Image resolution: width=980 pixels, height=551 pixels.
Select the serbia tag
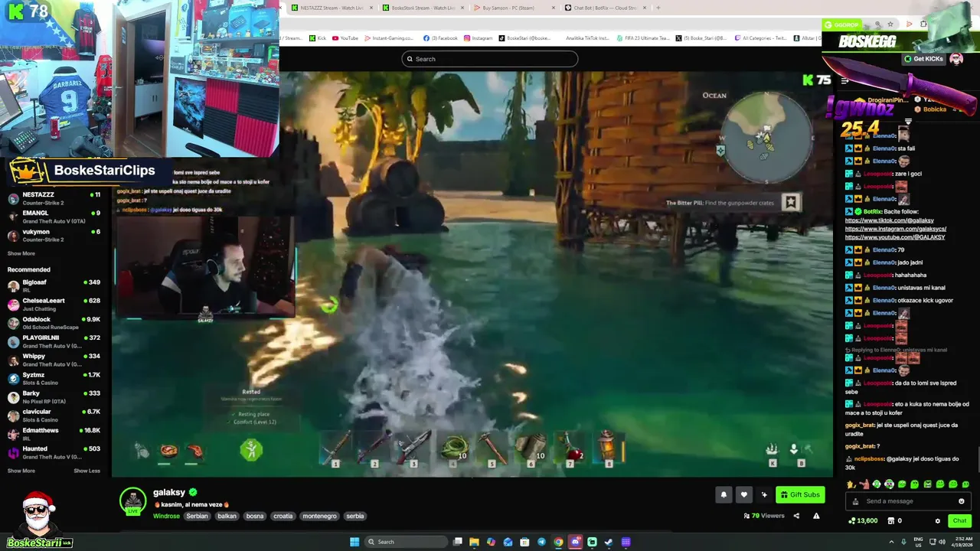355,516
